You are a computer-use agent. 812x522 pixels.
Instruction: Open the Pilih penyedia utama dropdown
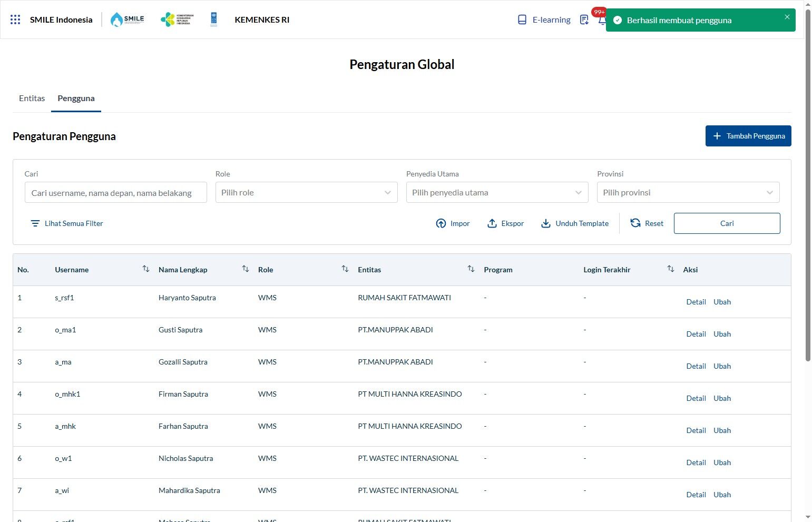(x=497, y=192)
